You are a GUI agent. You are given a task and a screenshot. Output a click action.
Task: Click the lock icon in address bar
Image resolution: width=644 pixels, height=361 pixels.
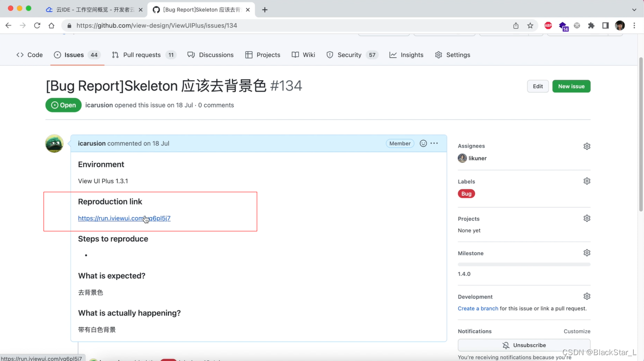pyautogui.click(x=69, y=25)
